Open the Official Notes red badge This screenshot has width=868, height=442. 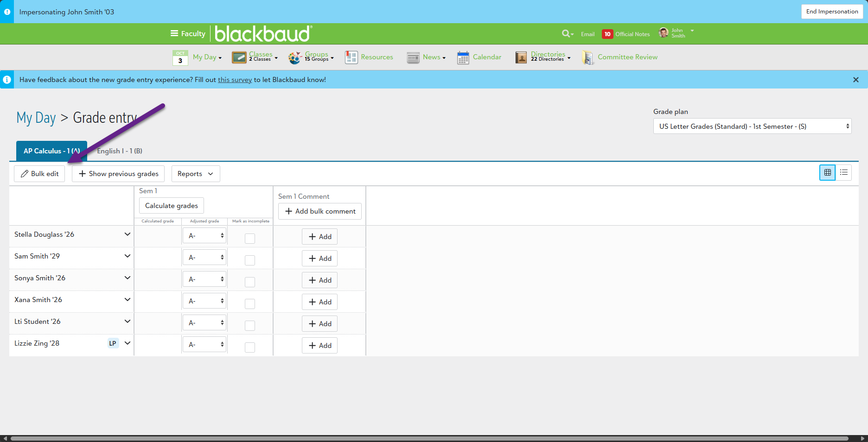[x=607, y=34]
